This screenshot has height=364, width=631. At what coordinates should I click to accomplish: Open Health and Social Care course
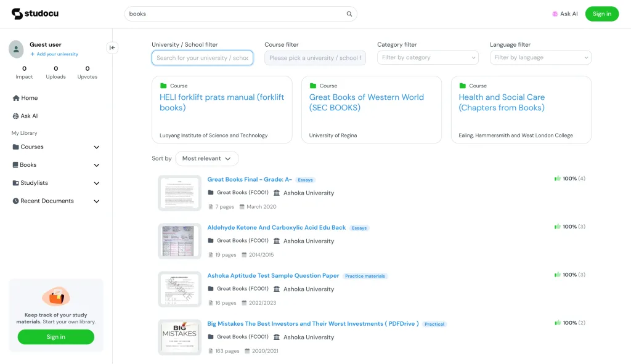pos(502,102)
